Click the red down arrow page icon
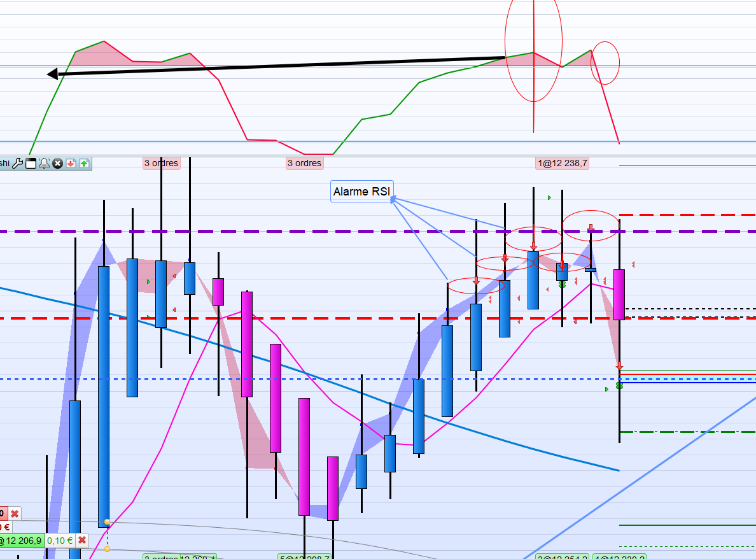The image size is (756, 559). pyautogui.click(x=71, y=164)
